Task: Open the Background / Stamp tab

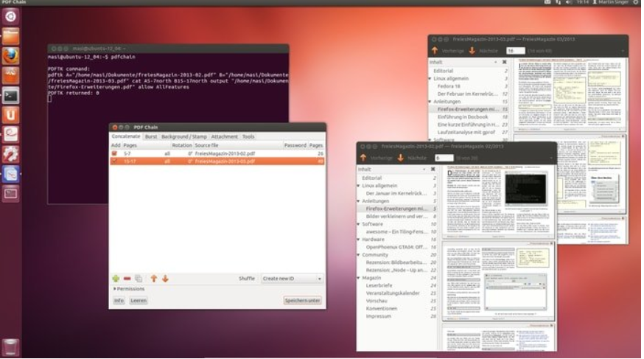Action: [x=184, y=136]
